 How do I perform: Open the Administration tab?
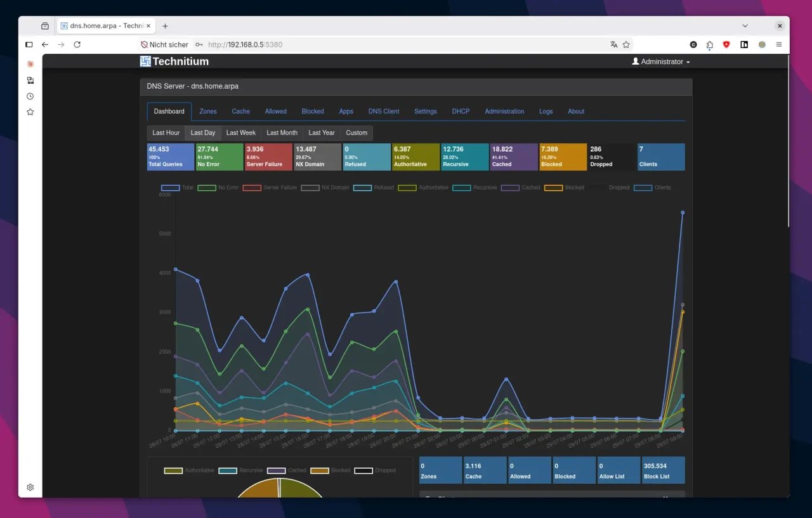pos(504,112)
